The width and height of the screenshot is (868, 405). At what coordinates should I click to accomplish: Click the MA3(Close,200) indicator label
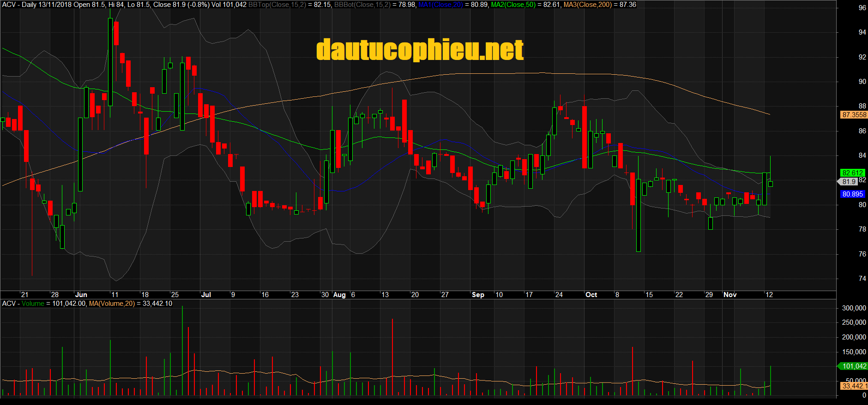588,5
